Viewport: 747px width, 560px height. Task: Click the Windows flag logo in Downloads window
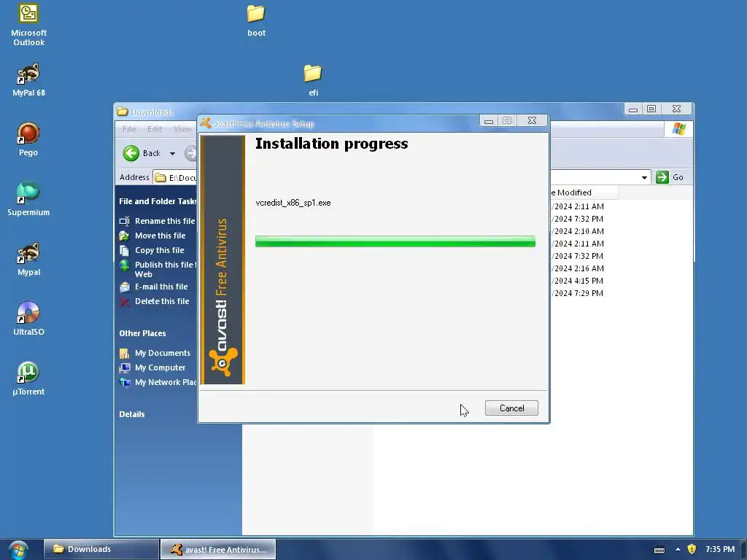click(679, 129)
